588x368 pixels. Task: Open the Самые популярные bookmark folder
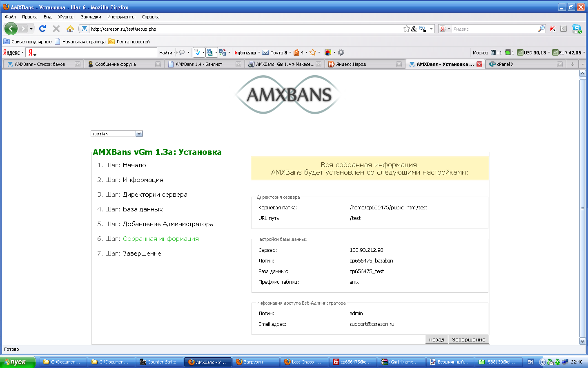pyautogui.click(x=28, y=41)
